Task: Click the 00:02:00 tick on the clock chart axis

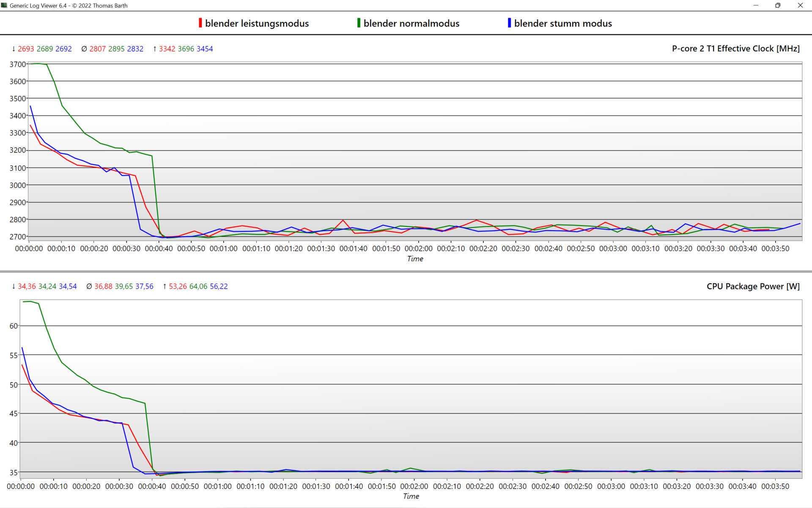Action: click(418, 248)
